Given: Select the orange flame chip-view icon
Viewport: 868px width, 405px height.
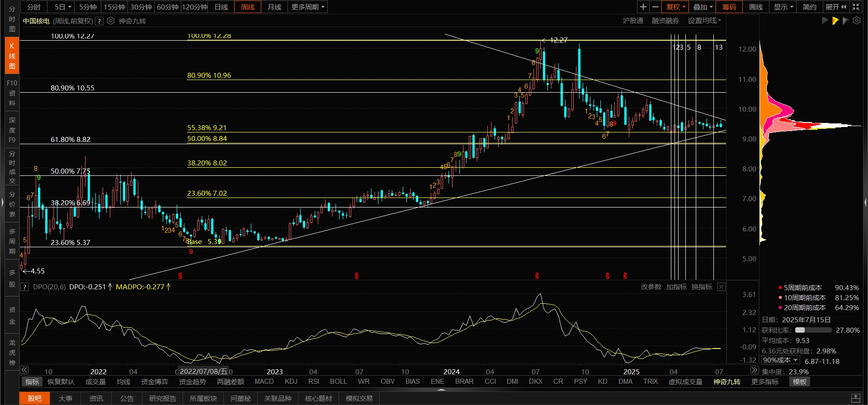Looking at the screenshot, I should point(835,21).
